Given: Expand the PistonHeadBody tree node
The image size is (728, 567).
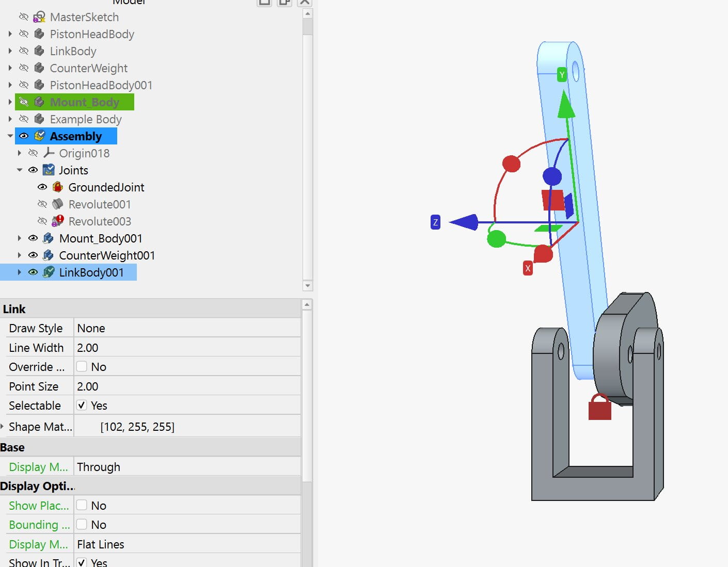Looking at the screenshot, I should tap(10, 34).
